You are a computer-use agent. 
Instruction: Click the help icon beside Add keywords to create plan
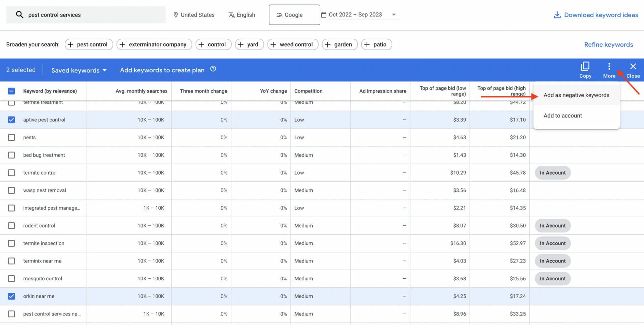(213, 69)
